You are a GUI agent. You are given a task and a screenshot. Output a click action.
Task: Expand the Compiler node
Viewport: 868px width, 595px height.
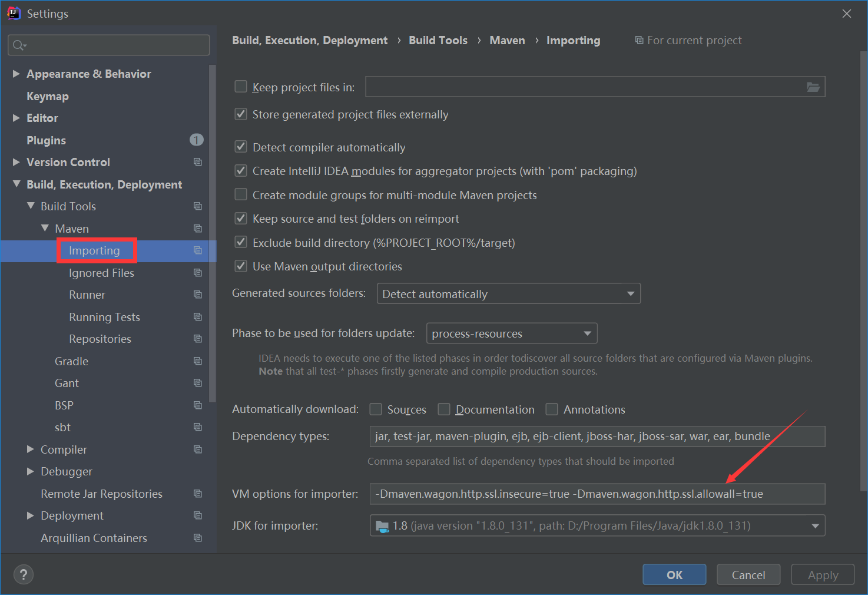31,449
